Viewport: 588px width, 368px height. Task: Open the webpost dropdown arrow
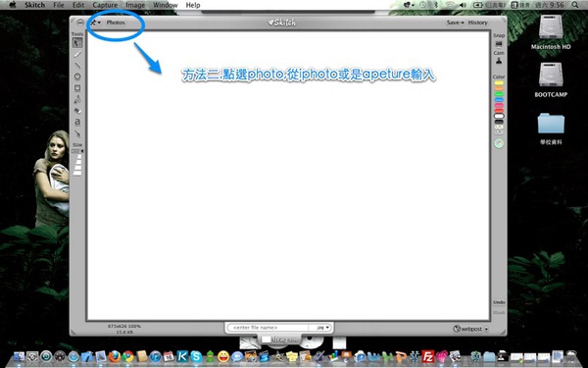pyautogui.click(x=486, y=329)
